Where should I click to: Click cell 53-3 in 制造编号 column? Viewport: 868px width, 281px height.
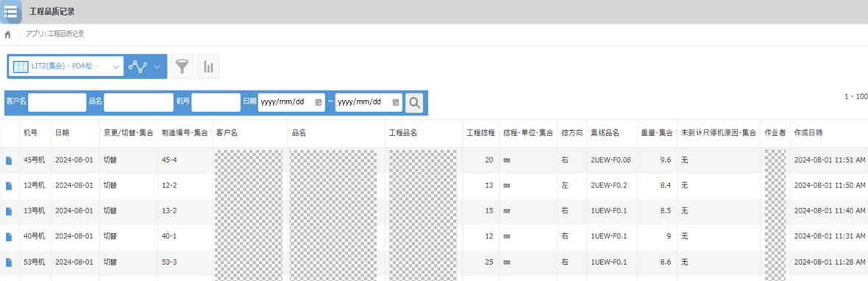(x=169, y=262)
